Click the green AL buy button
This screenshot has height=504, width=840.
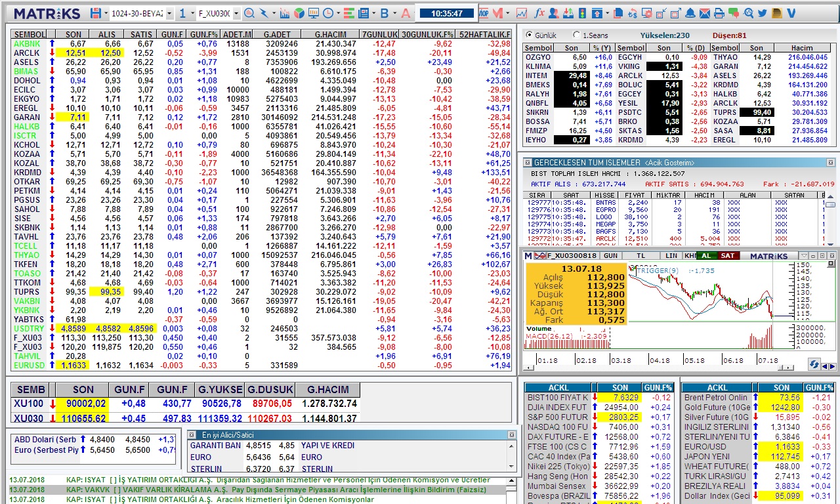click(x=707, y=255)
